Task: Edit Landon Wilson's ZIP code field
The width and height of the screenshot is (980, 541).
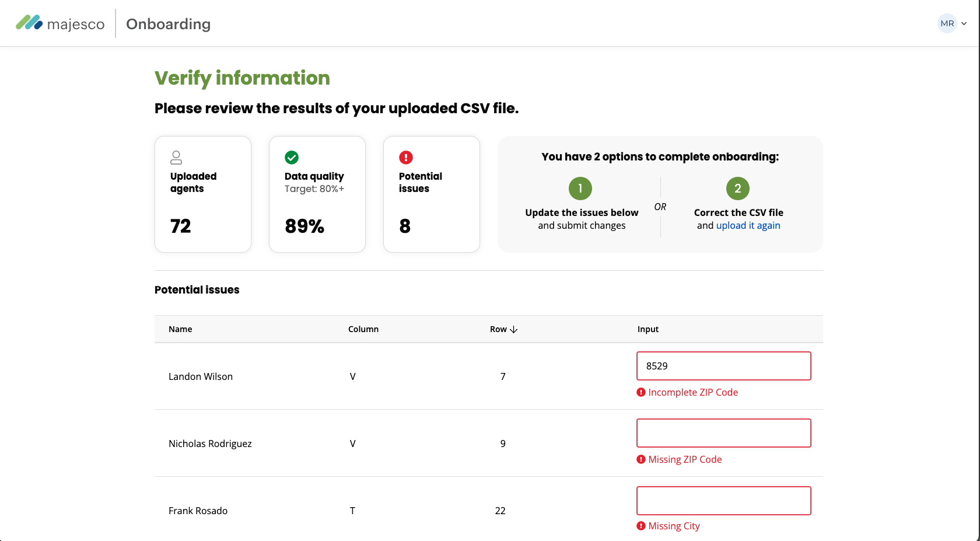Action: (723, 366)
